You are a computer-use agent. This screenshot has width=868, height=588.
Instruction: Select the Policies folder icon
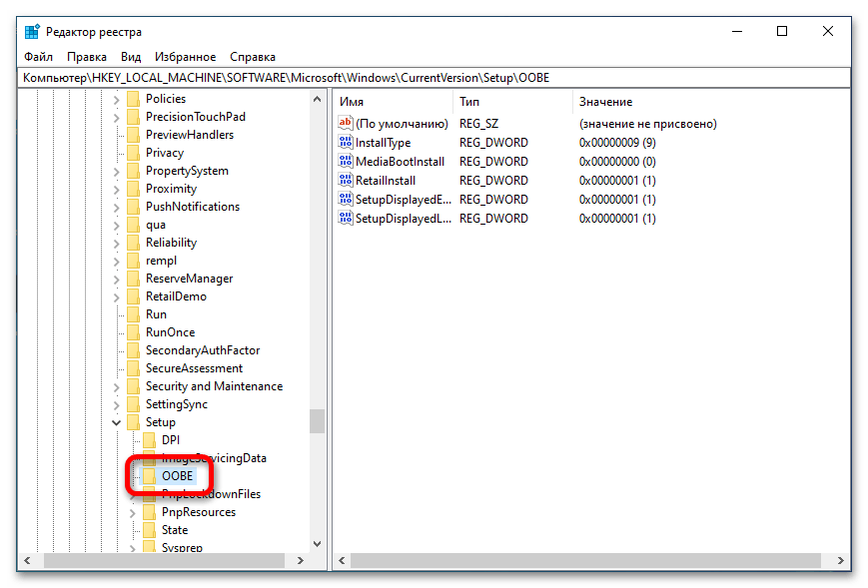pyautogui.click(x=133, y=99)
